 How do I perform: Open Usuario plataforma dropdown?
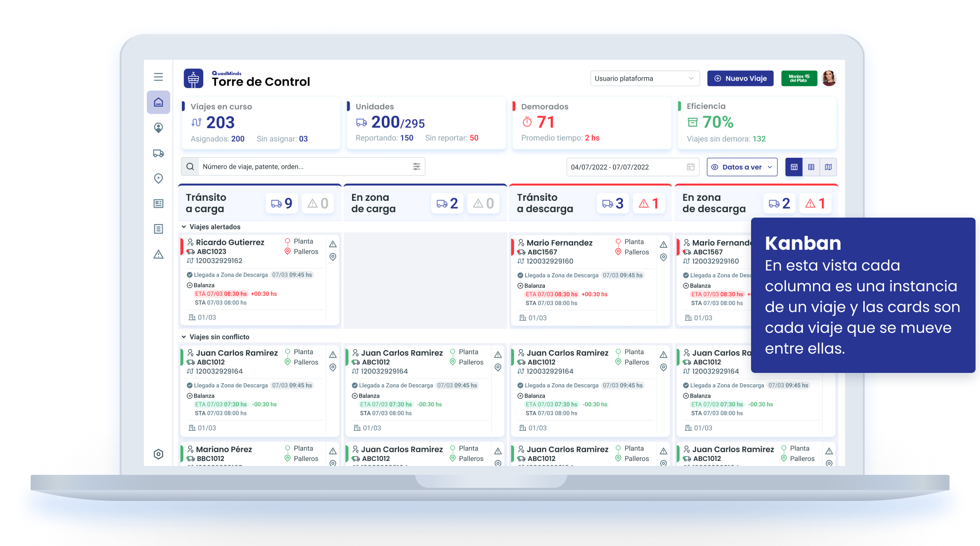(x=645, y=78)
